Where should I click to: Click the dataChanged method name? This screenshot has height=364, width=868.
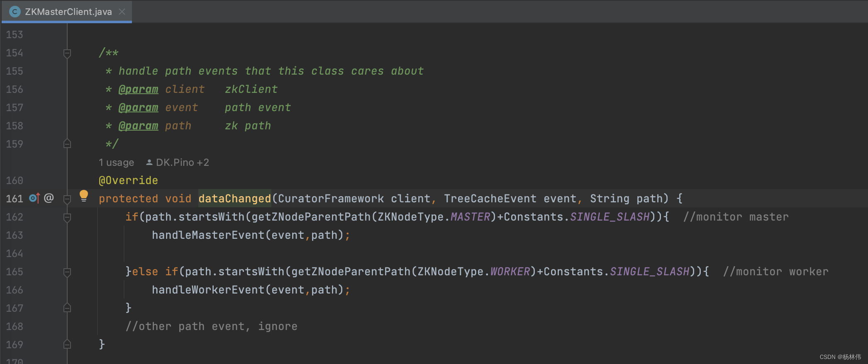click(x=234, y=199)
